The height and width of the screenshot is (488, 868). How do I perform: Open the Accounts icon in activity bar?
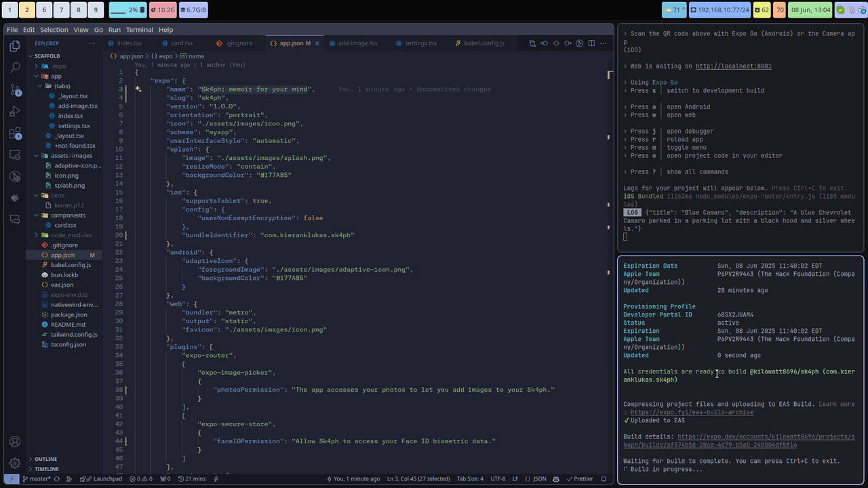[15, 442]
